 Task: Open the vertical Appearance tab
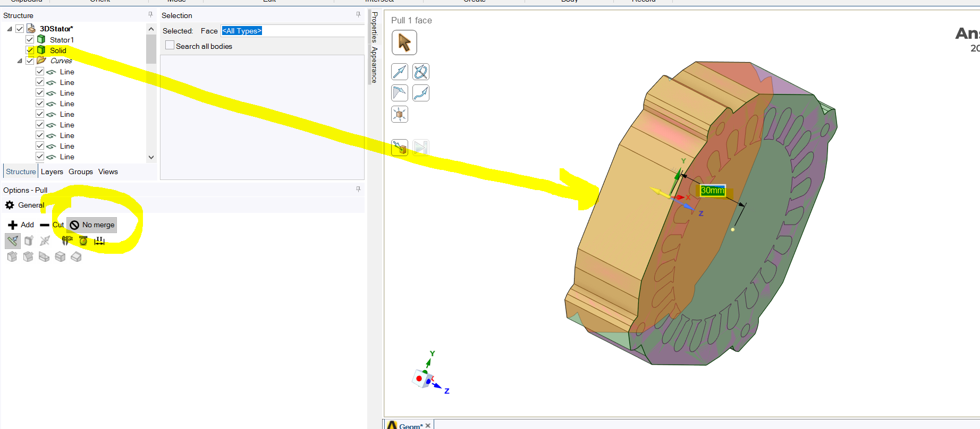click(374, 65)
